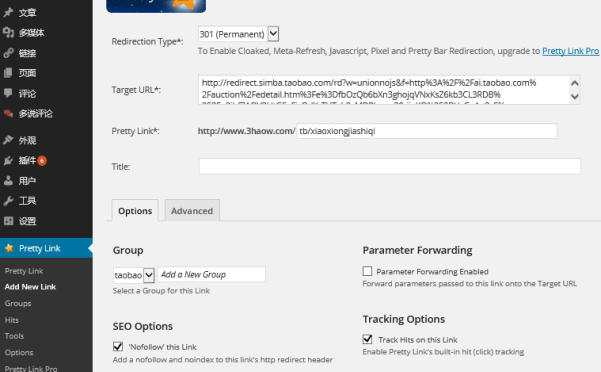
Task: Uncheck Track Hits on this Link
Action: (x=367, y=339)
